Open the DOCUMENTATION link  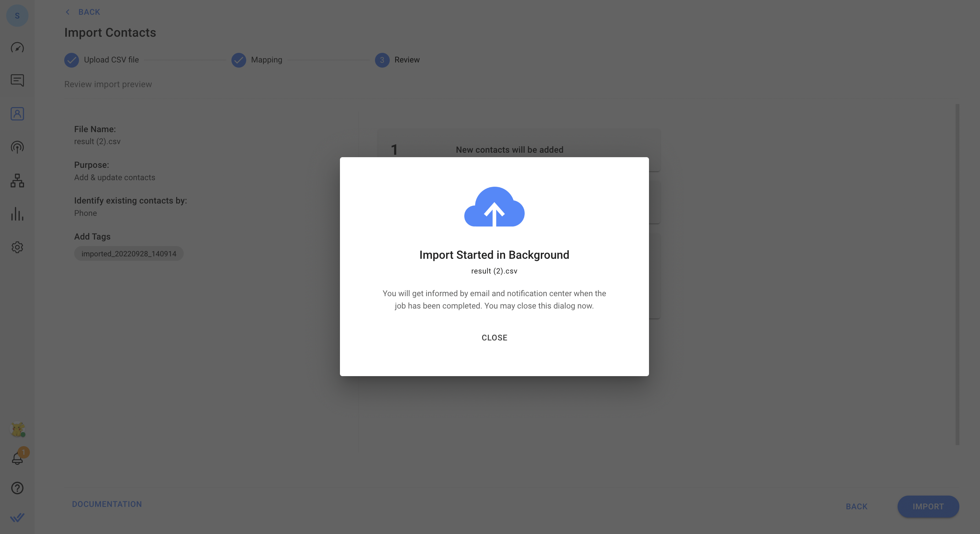107,504
